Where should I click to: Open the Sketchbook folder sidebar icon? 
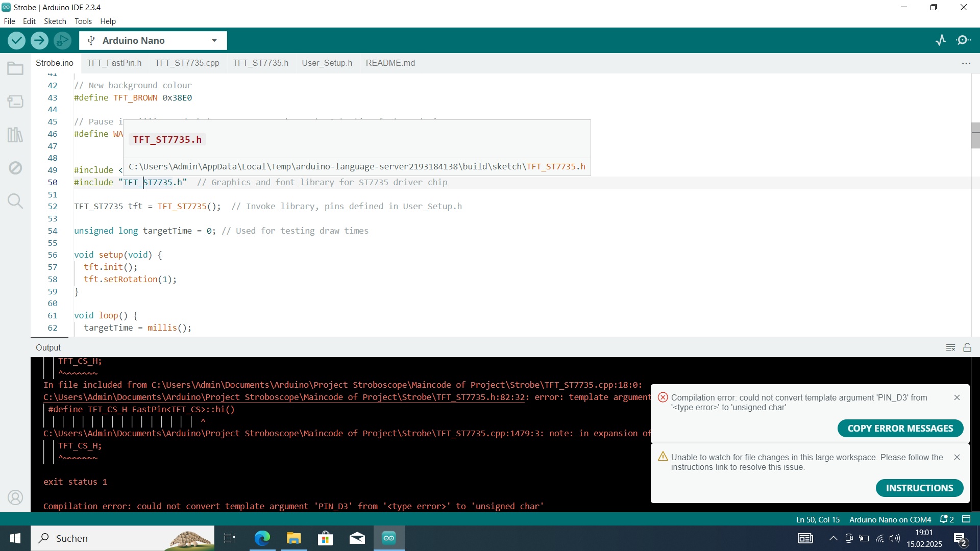point(15,68)
